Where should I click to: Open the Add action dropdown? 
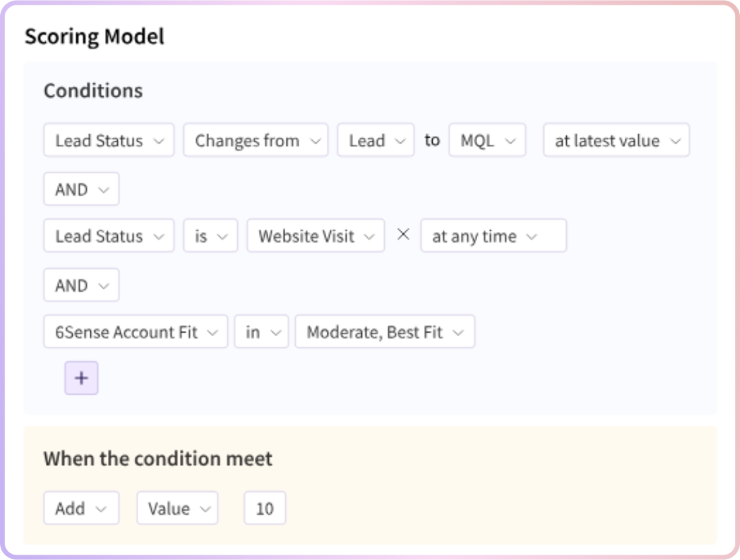click(81, 508)
